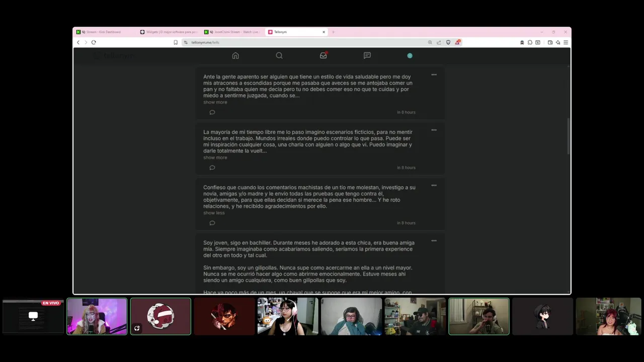
Task: Close the Tellonym tab
Action: (x=324, y=32)
